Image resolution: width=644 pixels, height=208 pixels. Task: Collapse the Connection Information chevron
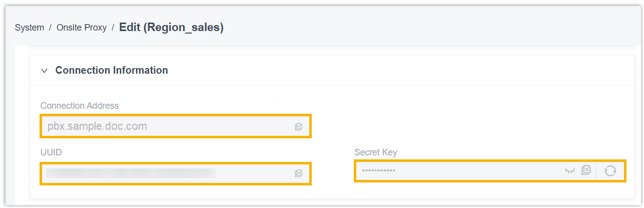click(x=44, y=71)
